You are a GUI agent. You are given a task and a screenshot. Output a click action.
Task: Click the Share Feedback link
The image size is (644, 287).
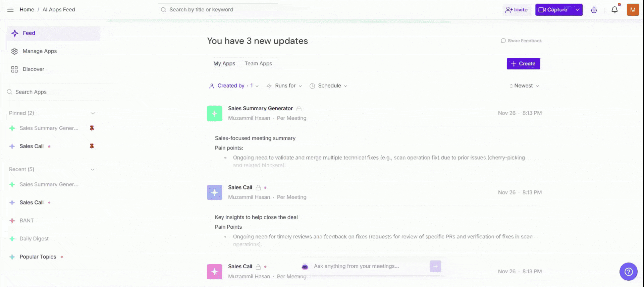[521, 41]
